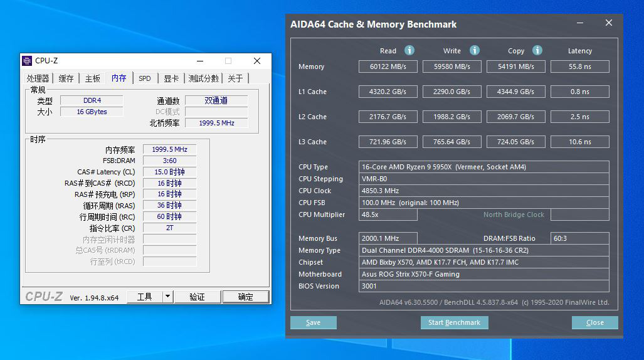This screenshot has width=644, height=360.
Task: Select the 关于 tab
Action: point(235,78)
